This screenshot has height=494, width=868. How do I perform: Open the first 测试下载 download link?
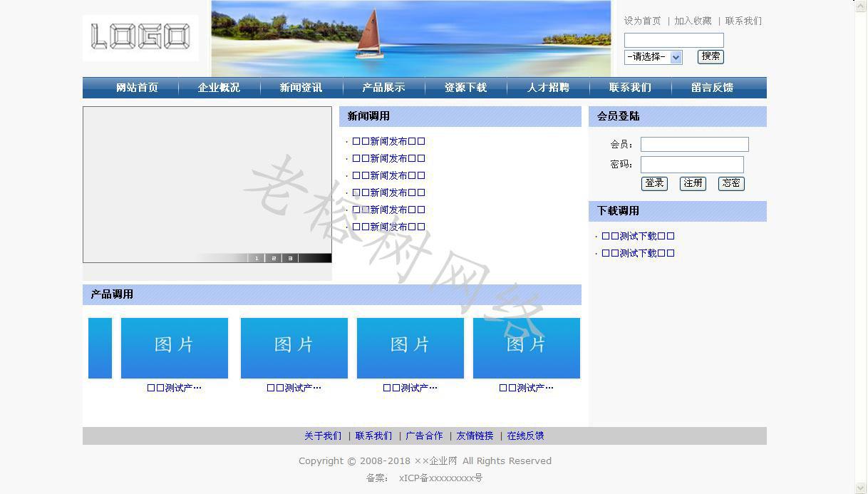click(638, 236)
